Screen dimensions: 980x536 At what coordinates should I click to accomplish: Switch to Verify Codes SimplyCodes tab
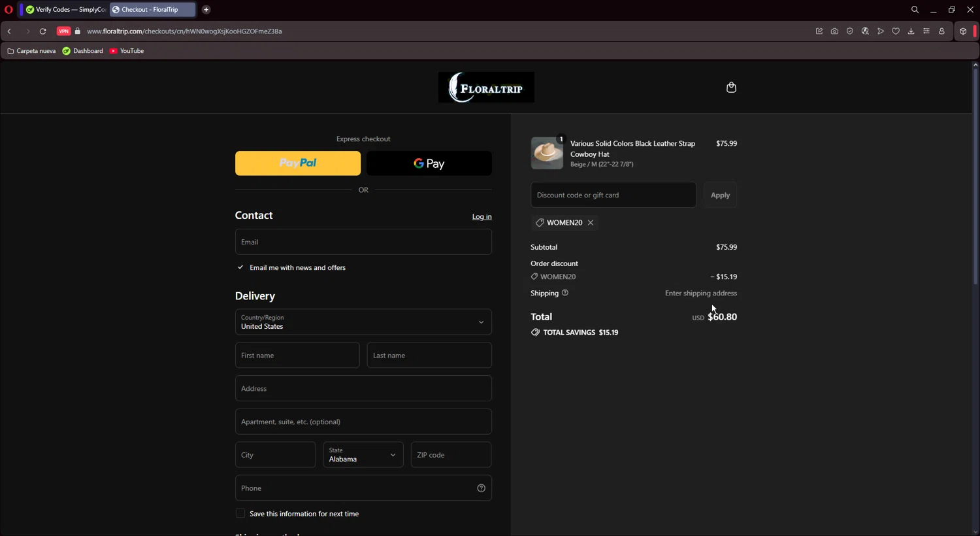[65, 10]
